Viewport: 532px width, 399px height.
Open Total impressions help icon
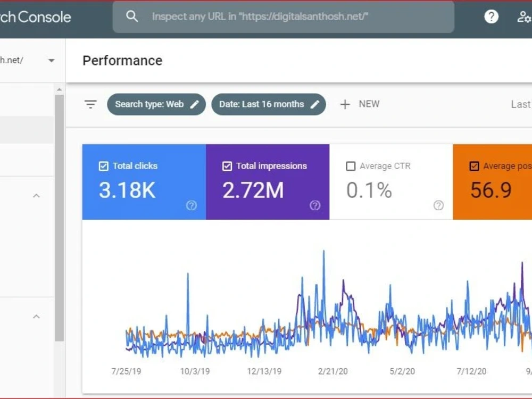(315, 205)
